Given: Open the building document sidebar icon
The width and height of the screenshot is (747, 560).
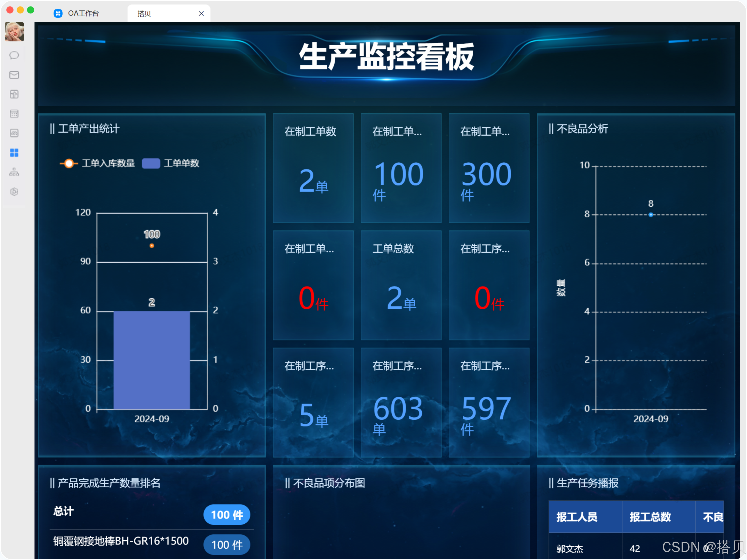Looking at the screenshot, I should click(14, 94).
